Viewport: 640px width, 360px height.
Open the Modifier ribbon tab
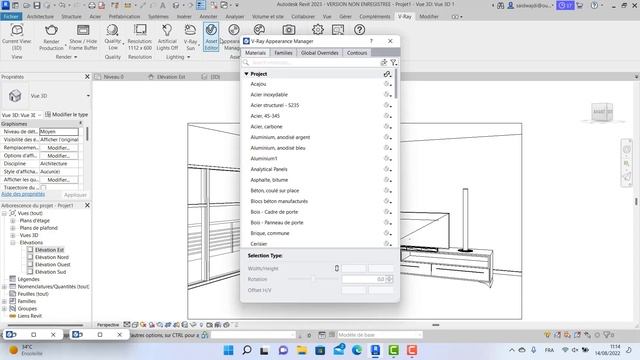(429, 16)
